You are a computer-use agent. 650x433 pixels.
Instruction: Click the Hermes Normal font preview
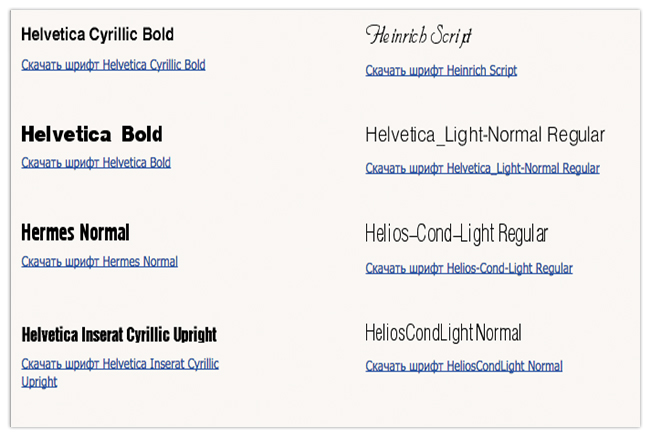pyautogui.click(x=75, y=232)
